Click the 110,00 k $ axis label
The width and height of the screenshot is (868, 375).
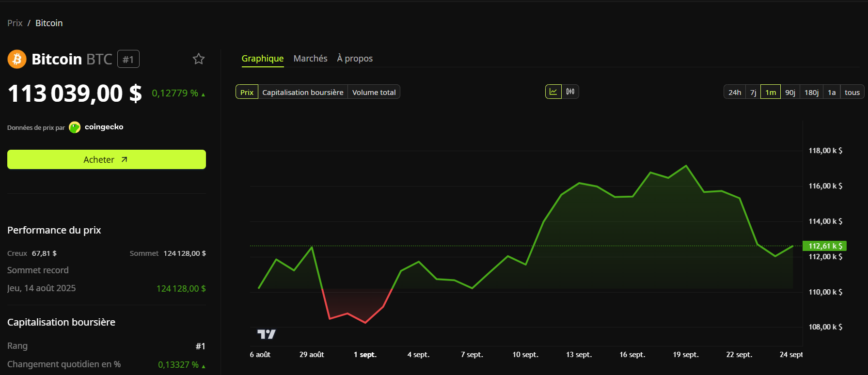tap(825, 292)
